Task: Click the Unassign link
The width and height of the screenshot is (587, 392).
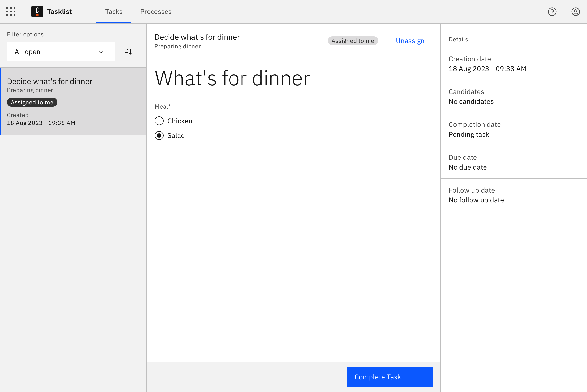Action: pyautogui.click(x=410, y=41)
